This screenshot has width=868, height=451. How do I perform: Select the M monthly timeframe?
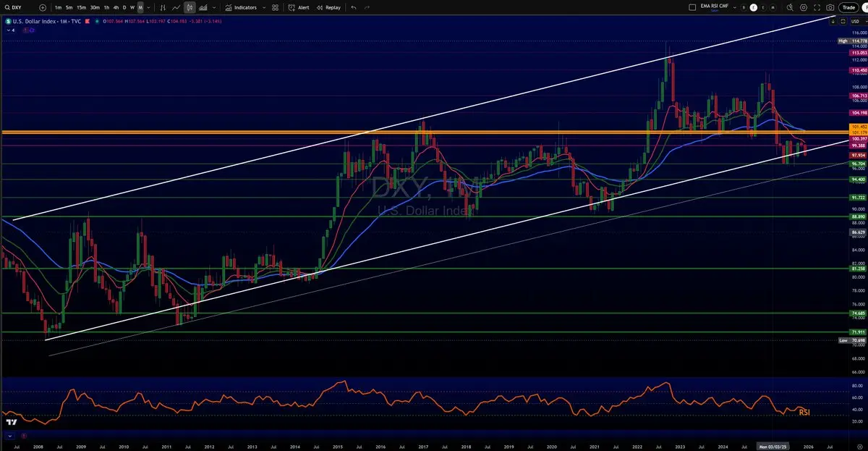pos(140,7)
